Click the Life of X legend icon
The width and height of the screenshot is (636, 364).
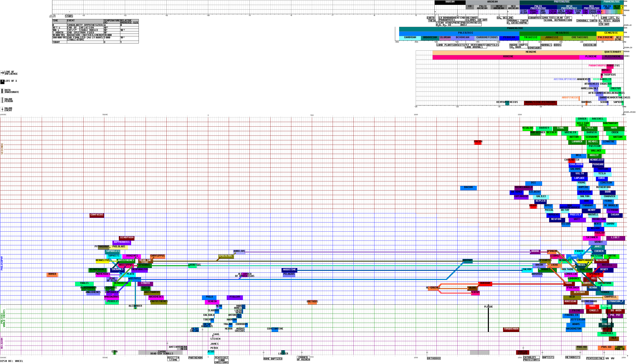pos(2,82)
